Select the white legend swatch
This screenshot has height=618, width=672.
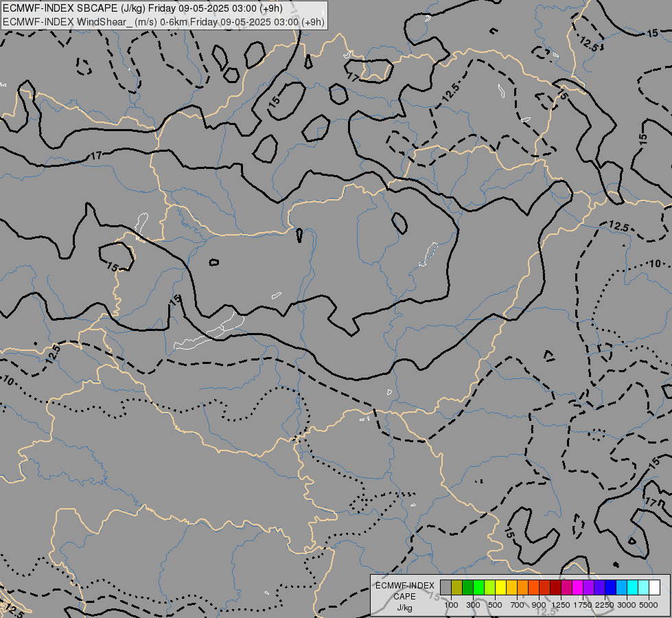pyautogui.click(x=654, y=587)
